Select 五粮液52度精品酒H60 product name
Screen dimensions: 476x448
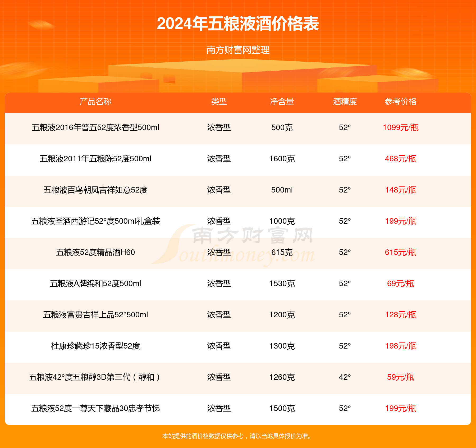click(x=95, y=252)
